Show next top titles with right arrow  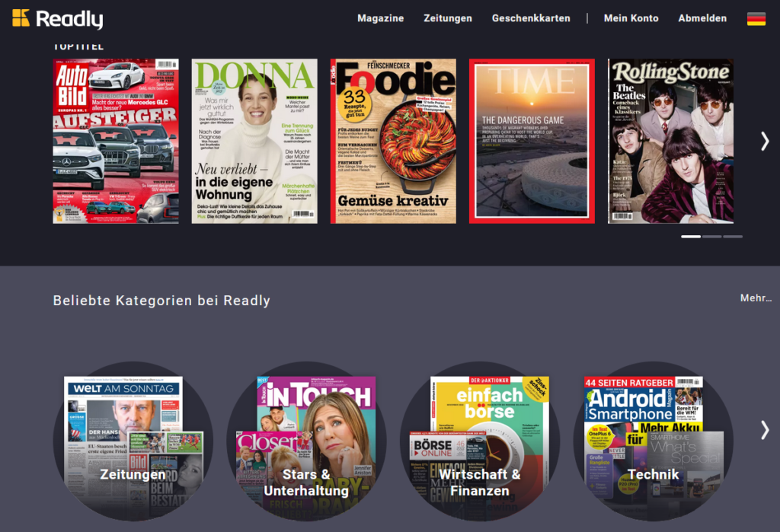765,142
